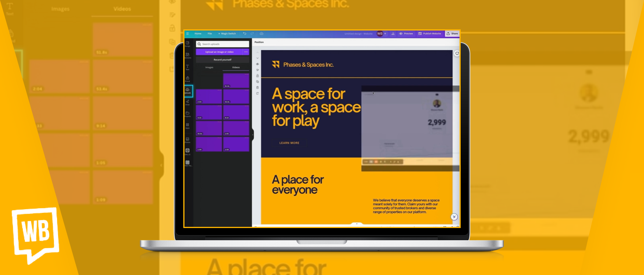Click the WB account avatar
The height and width of the screenshot is (275, 644).
pos(380,34)
